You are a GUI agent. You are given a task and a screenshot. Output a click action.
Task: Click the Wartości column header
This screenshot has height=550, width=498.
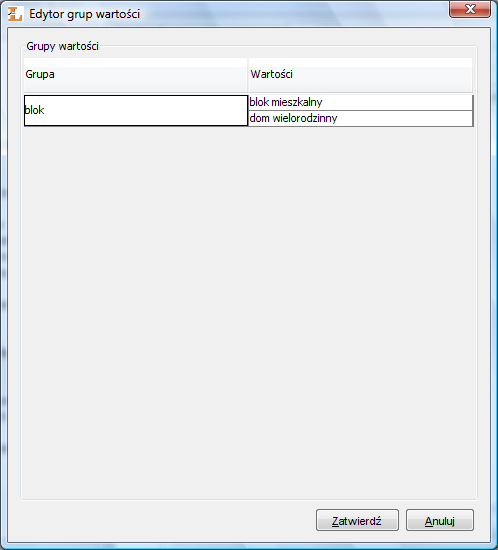coord(360,75)
